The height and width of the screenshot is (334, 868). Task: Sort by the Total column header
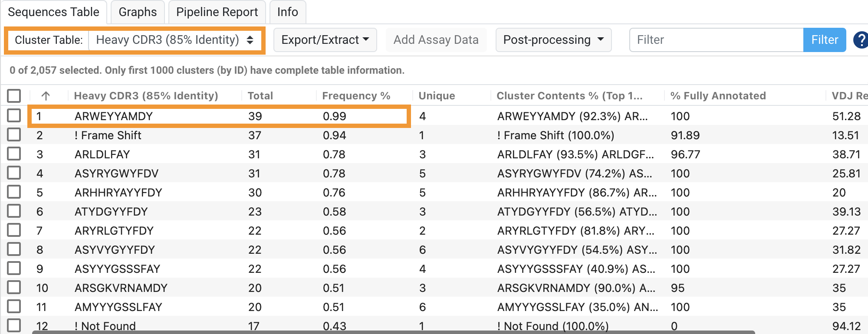point(260,96)
